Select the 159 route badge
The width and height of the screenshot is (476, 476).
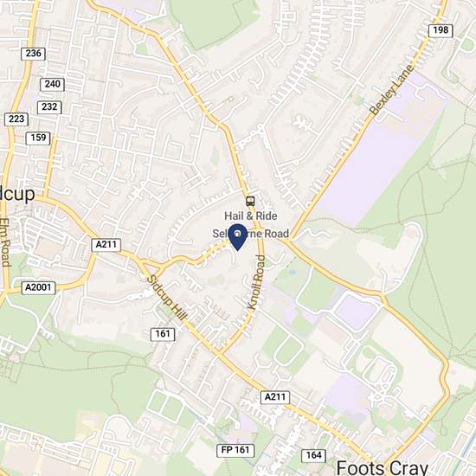38,138
